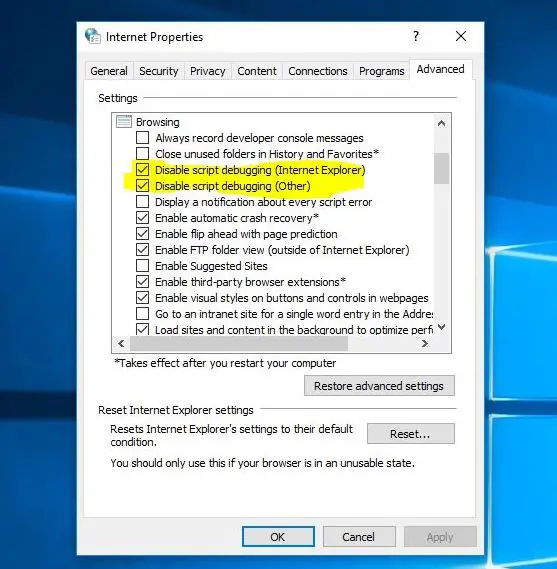
Task: Click the horizontal scrollbar thumb
Action: click(239, 343)
